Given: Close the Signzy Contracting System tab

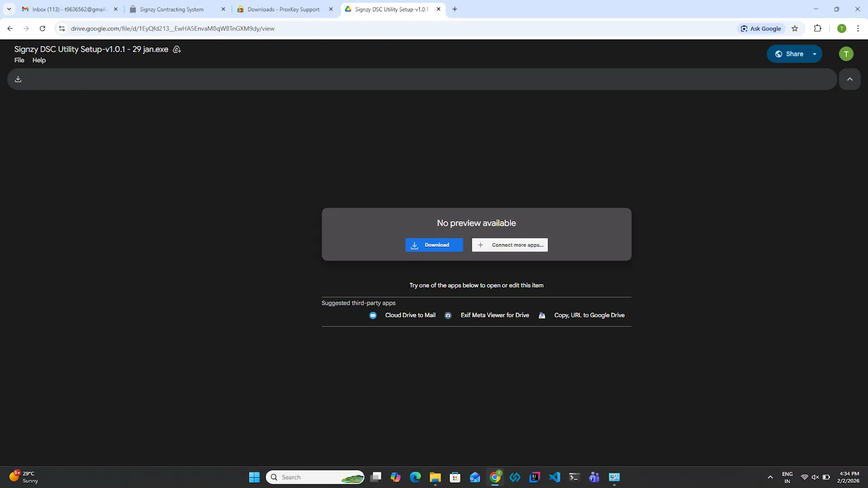Looking at the screenshot, I should click(x=223, y=9).
